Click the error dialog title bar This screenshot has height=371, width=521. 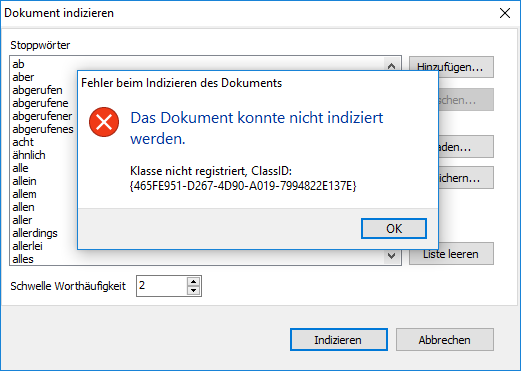[257, 83]
